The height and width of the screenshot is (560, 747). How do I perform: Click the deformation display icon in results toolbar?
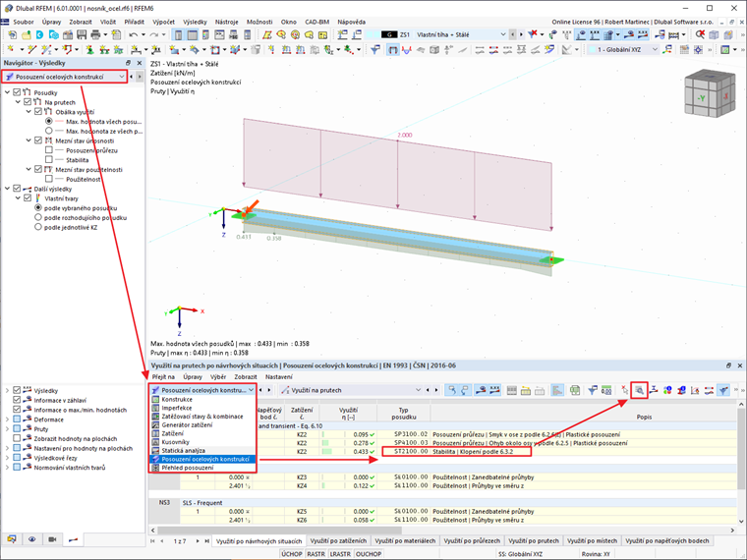coord(406,49)
